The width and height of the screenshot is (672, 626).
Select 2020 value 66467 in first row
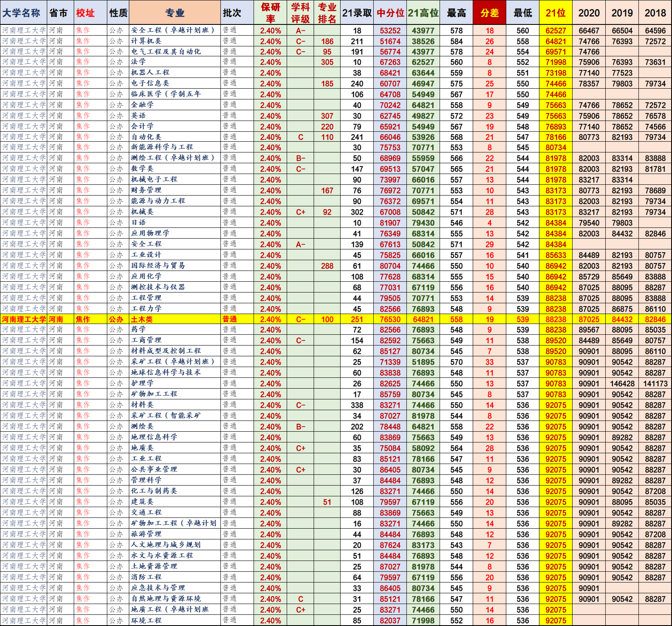(x=589, y=31)
